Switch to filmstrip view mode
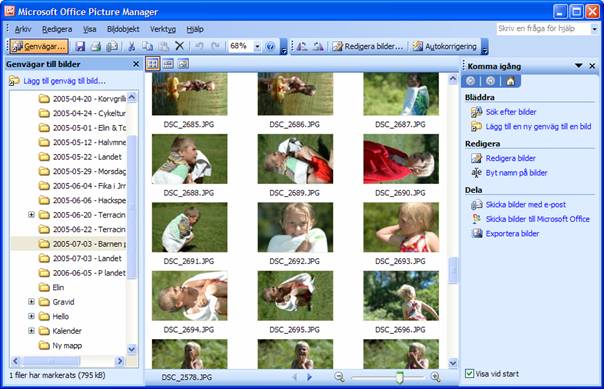This screenshot has height=389, width=604. pyautogui.click(x=168, y=64)
